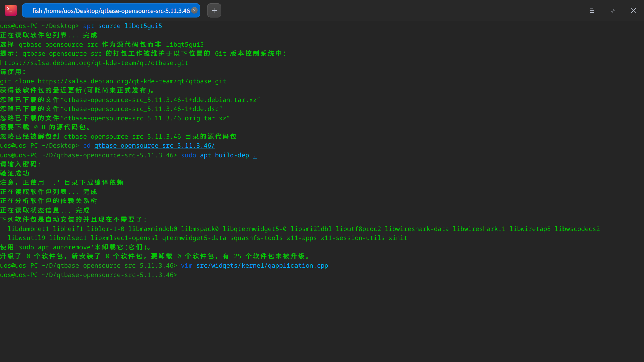644x362 pixels.
Task: Click src/widgets/kernel/qapplication.cpp in the vim command
Action: [262, 266]
